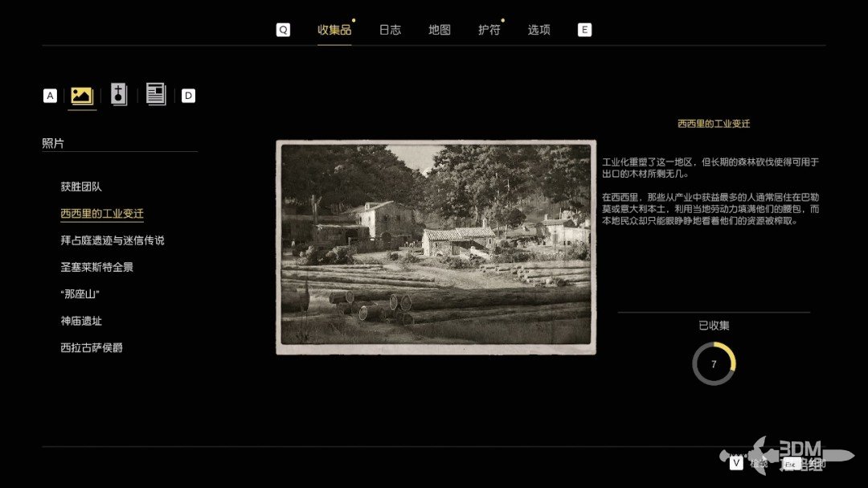Select the Q key previous-tab prompt
The height and width of the screenshot is (488, 868).
(x=283, y=30)
